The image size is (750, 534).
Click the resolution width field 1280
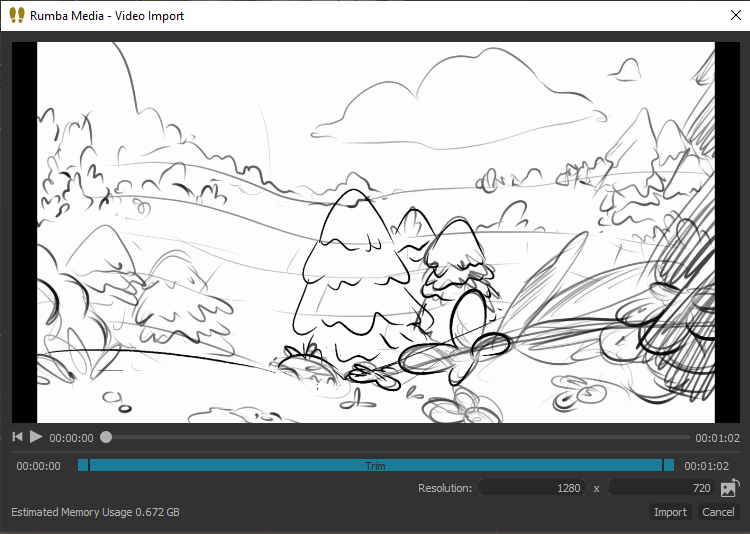[532, 488]
